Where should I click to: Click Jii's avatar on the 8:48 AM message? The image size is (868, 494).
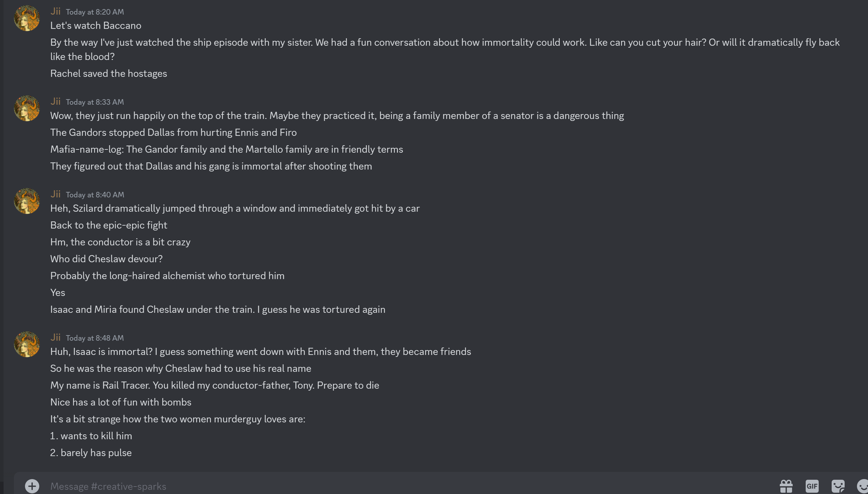point(27,344)
